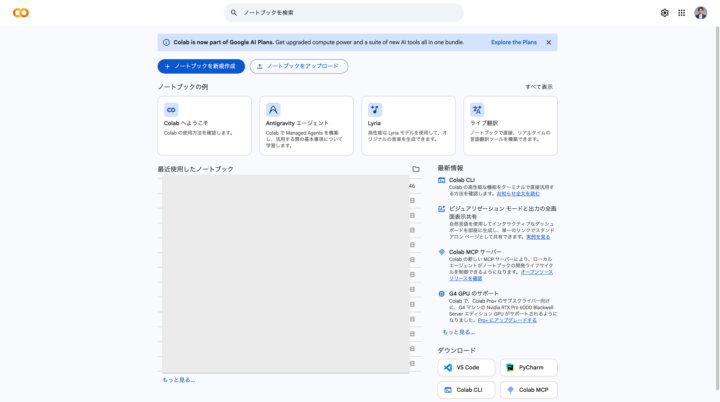Click the live translation card icon
Image resolution: width=720 pixels, height=402 pixels.
(477, 110)
